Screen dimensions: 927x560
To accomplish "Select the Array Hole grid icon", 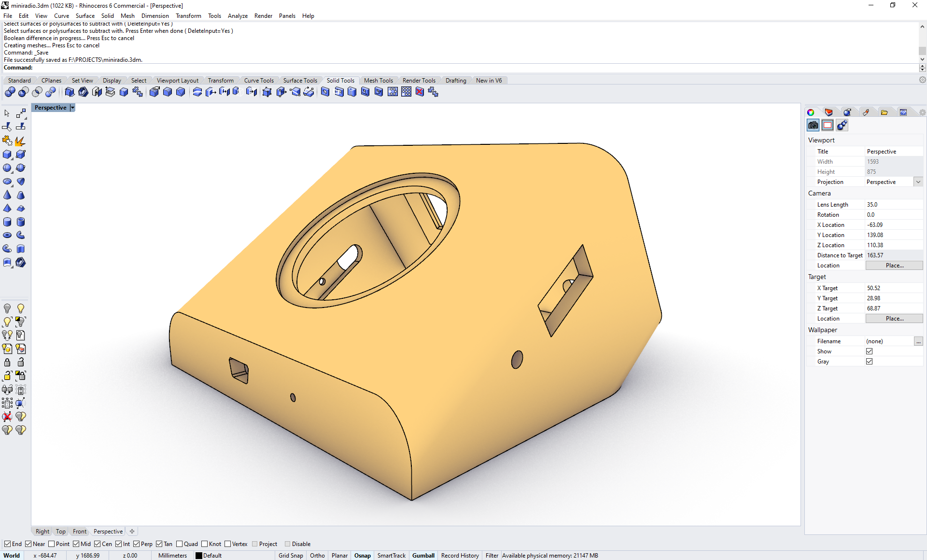I will [x=406, y=92].
